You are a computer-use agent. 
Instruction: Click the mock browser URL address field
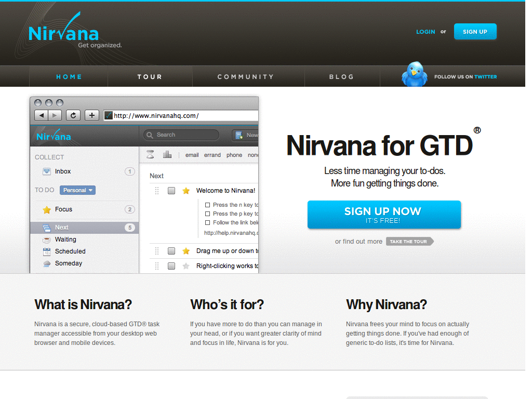tap(181, 115)
